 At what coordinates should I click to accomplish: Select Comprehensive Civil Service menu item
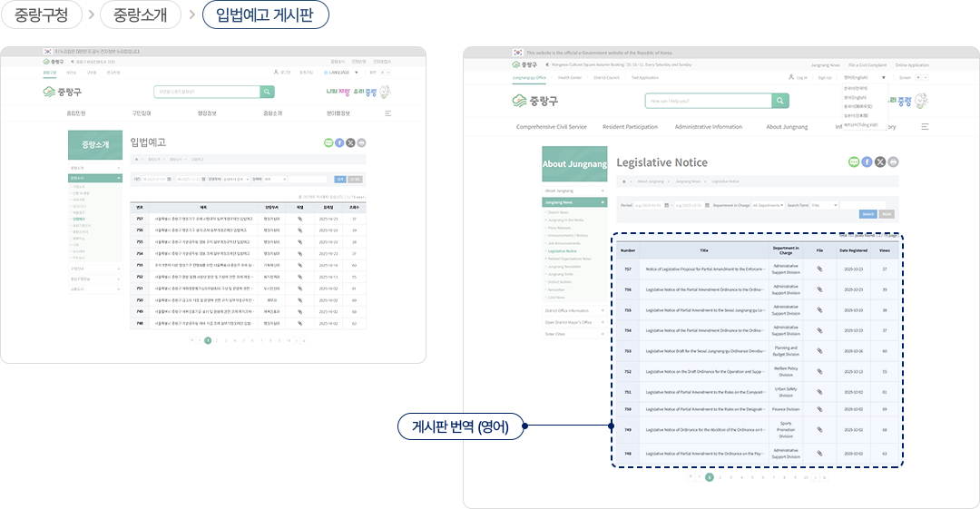pos(551,127)
